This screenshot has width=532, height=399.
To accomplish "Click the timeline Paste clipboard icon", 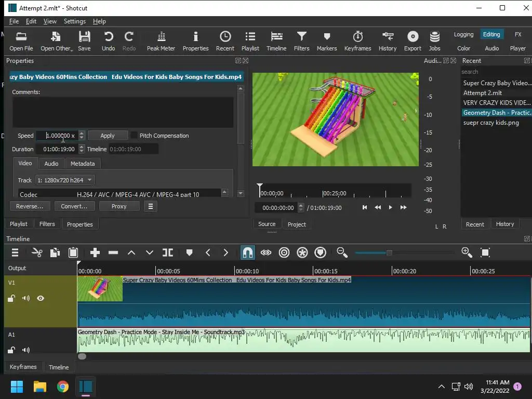I will click(x=73, y=252).
